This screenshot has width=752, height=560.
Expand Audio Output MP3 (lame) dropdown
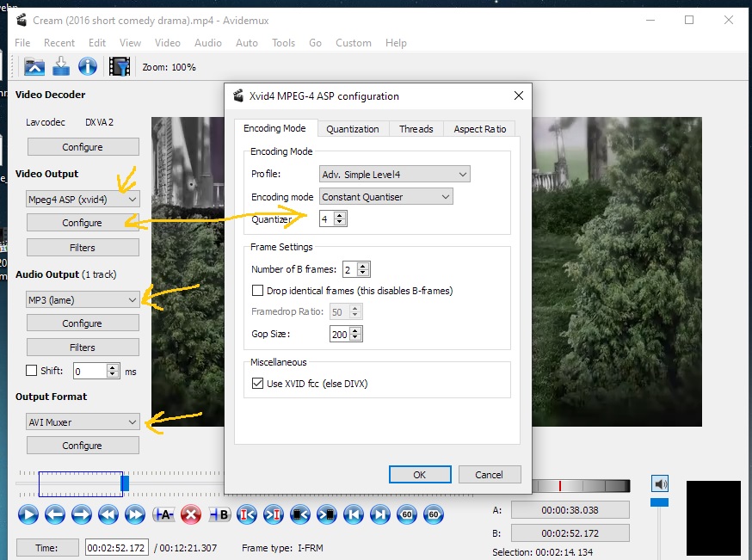tap(83, 300)
